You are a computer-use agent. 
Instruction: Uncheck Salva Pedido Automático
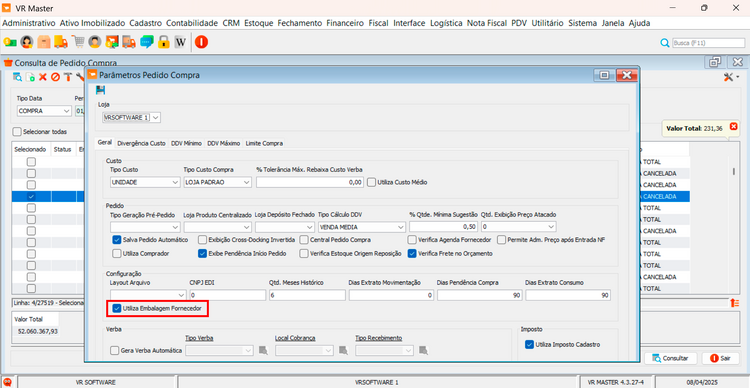tap(117, 239)
